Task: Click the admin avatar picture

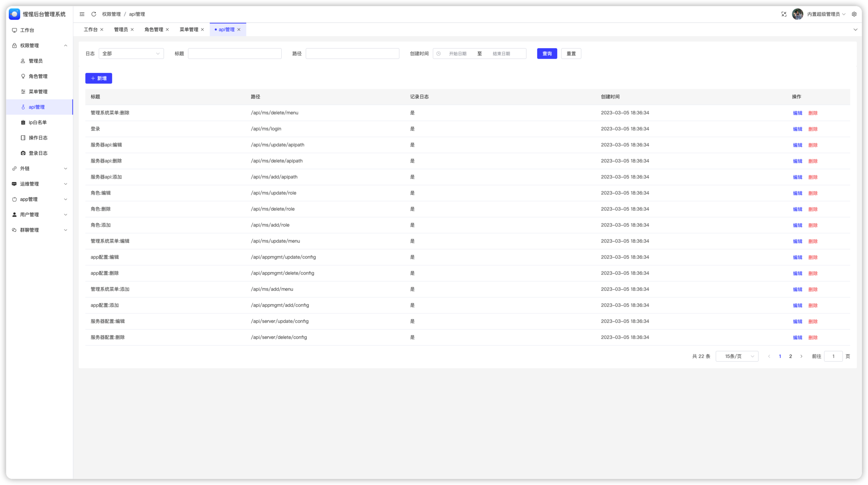Action: (797, 14)
